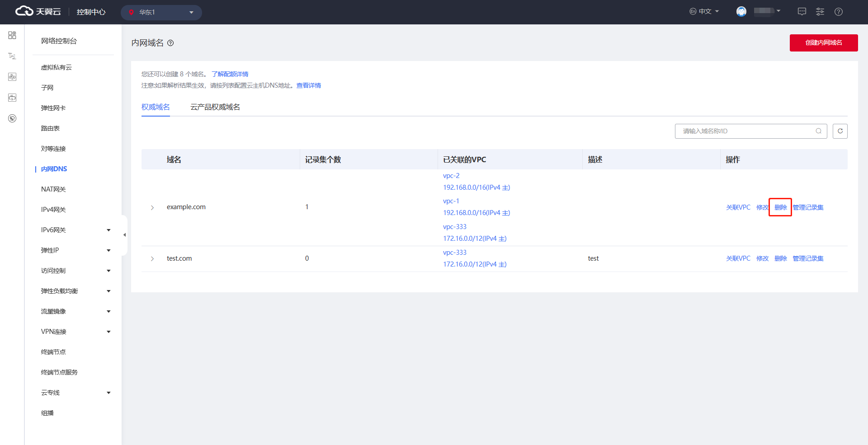The height and width of the screenshot is (445, 868).
Task: Expand the example.com row
Action: coord(152,208)
